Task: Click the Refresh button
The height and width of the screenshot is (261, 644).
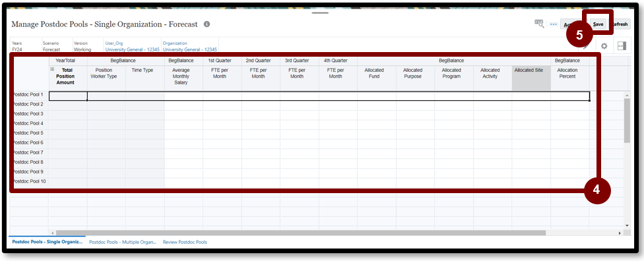Action: [x=620, y=24]
